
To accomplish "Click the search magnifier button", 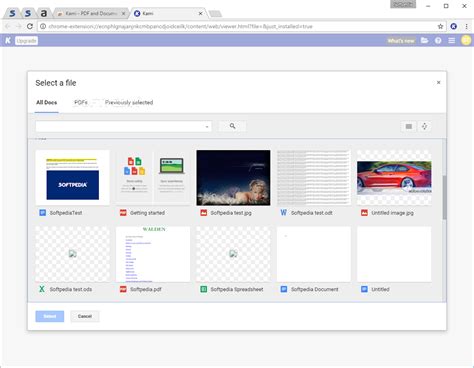I will (232, 126).
